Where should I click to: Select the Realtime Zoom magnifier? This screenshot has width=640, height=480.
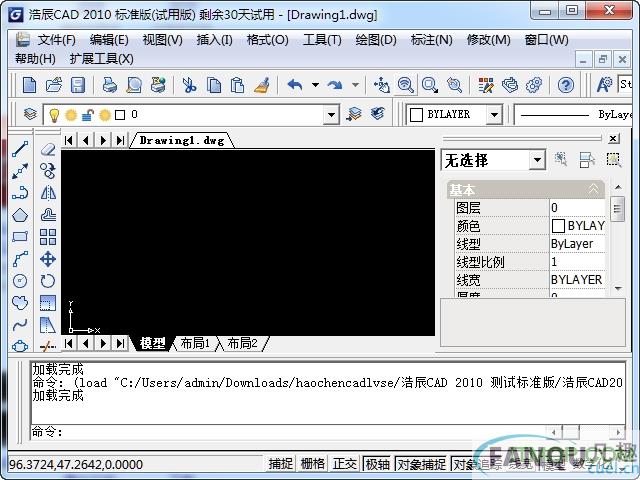coord(405,85)
